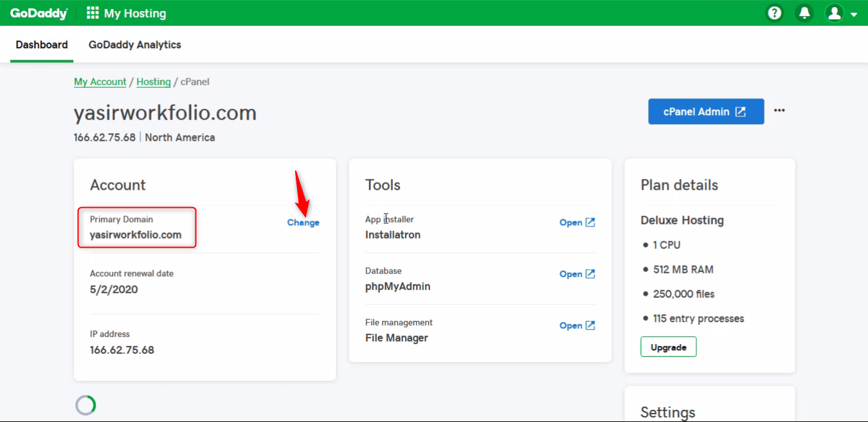
Task: Click the Settings card heading
Action: click(x=668, y=412)
